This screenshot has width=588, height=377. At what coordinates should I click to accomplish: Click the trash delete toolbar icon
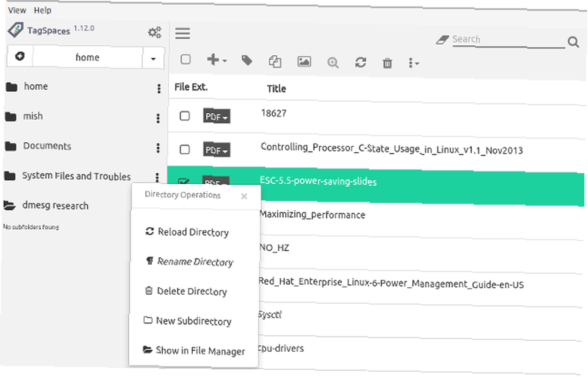(387, 63)
